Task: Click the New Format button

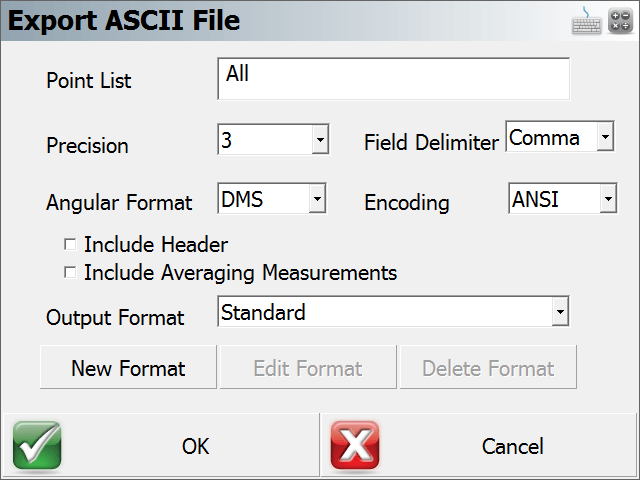Action: tap(128, 367)
